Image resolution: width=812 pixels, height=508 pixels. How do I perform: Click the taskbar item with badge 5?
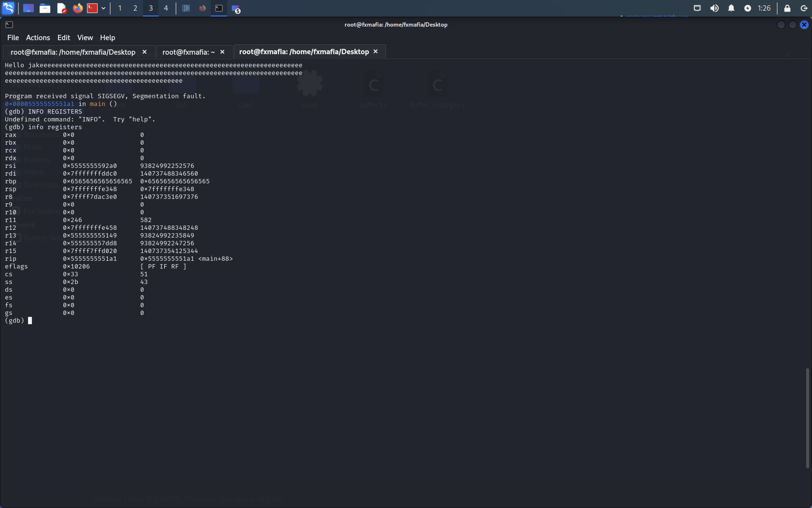click(236, 9)
